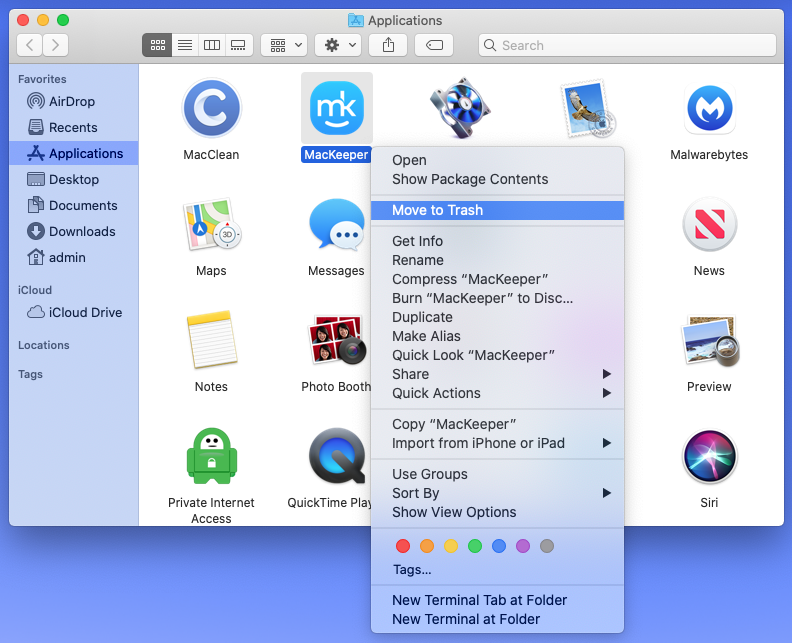Apply the yellow tag color
The height and width of the screenshot is (643, 792).
(x=451, y=546)
